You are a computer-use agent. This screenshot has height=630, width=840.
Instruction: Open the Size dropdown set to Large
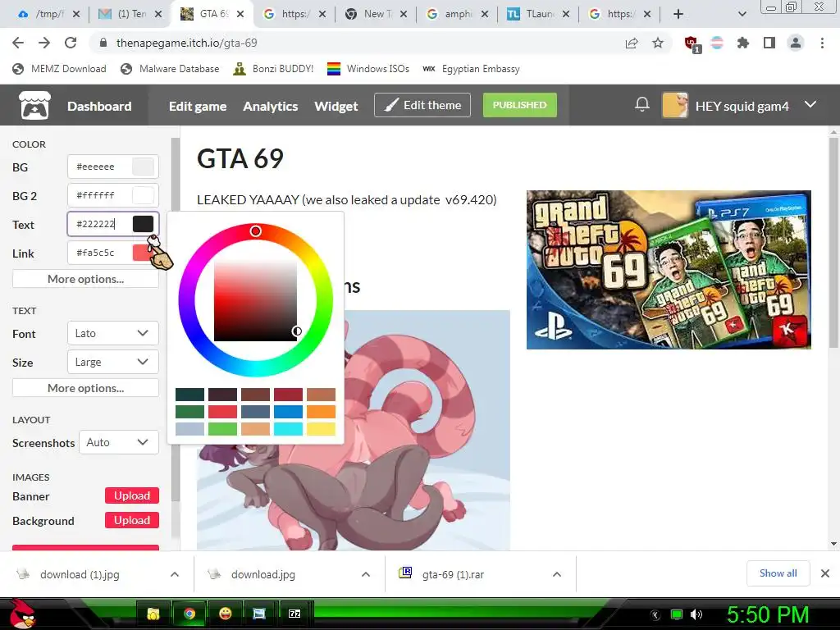pos(113,362)
